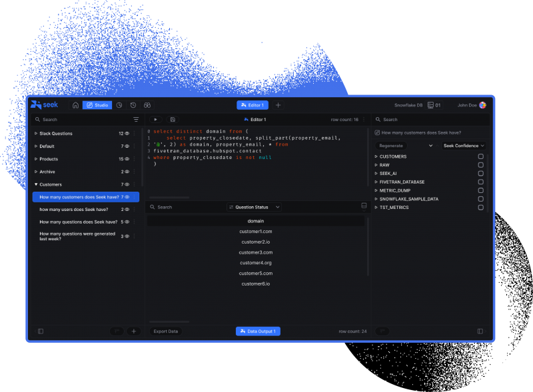Click the filter icon beside the sidebar search
Image resolution: width=533 pixels, height=392 pixels.
coord(135,119)
